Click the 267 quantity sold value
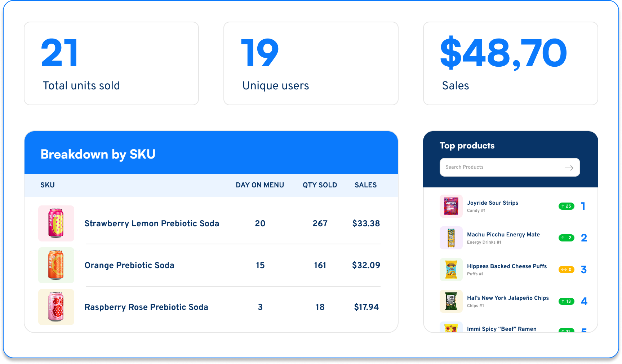 click(320, 223)
